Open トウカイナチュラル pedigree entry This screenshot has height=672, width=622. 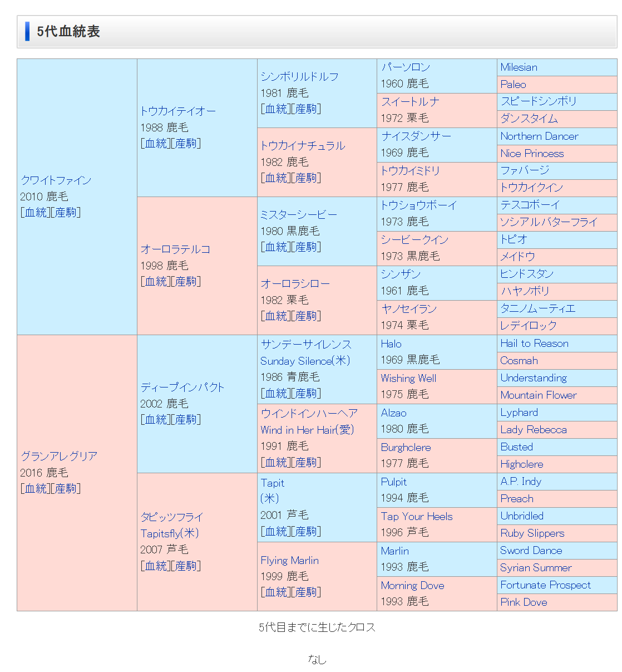pos(303,145)
